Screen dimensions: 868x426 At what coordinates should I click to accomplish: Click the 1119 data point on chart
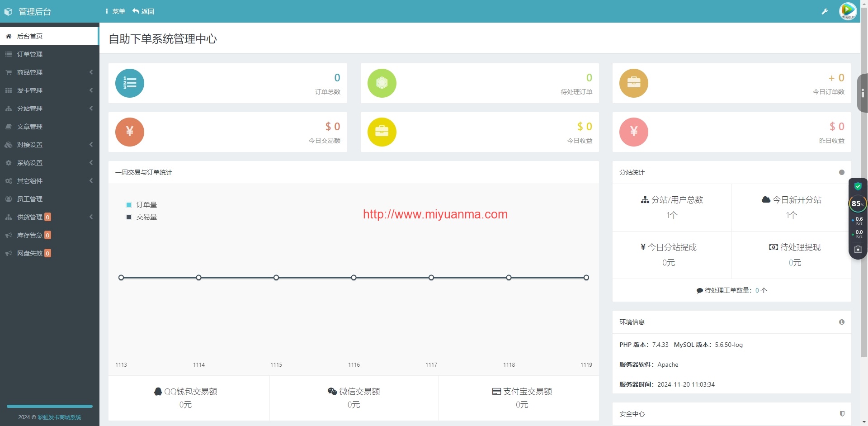(586, 278)
